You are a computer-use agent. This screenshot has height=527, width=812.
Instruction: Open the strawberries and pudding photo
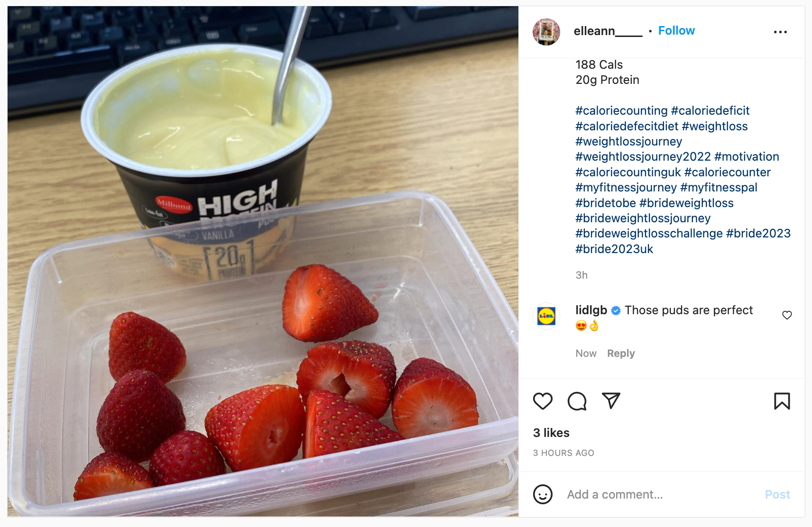point(263,261)
